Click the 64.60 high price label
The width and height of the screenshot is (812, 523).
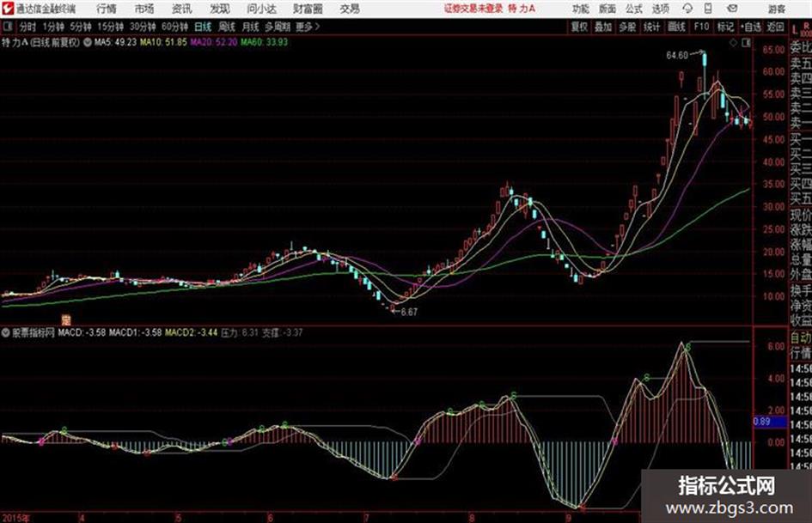click(677, 55)
